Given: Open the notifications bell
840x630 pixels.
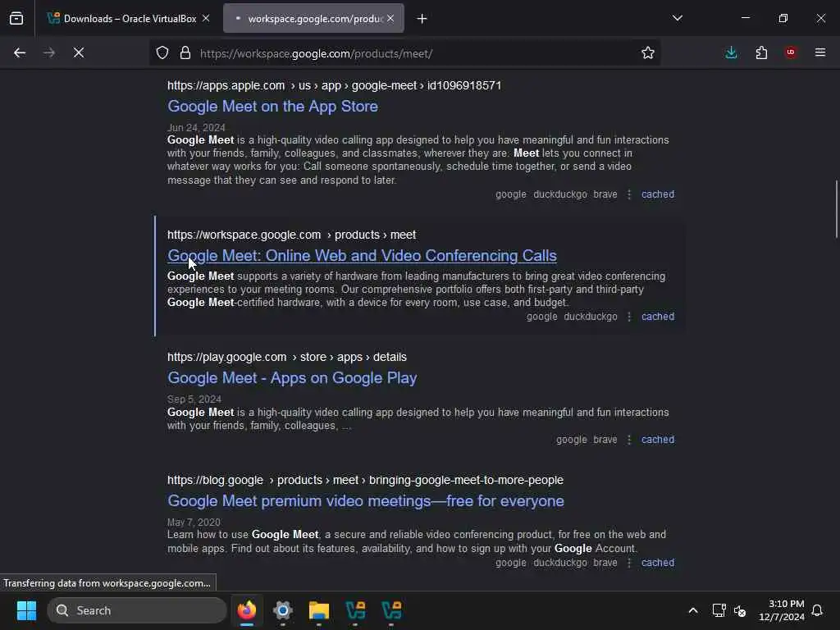Looking at the screenshot, I should pos(818,610).
